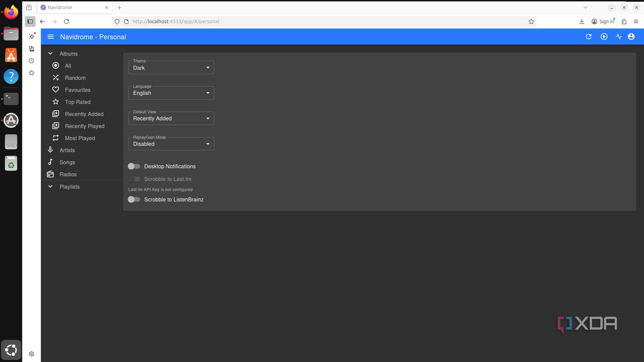Collapse the Playlists section chevron
This screenshot has height=362, width=644.
pyautogui.click(x=50, y=187)
